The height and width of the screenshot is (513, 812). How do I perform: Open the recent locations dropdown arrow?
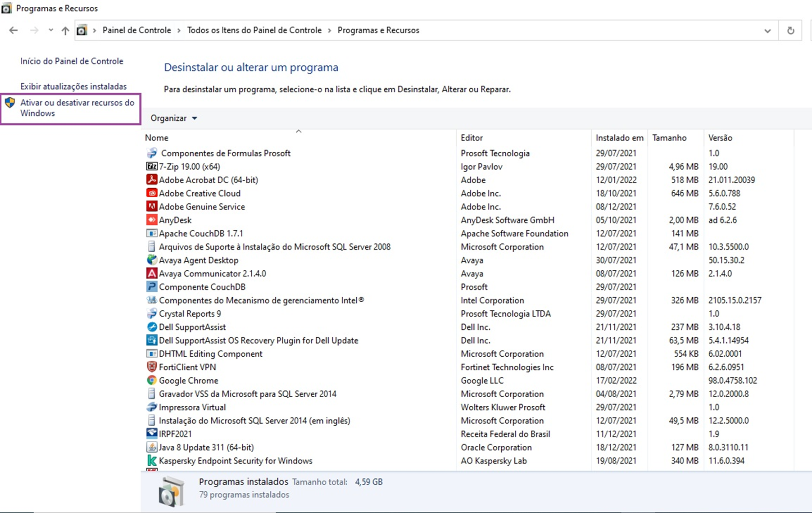pos(51,30)
